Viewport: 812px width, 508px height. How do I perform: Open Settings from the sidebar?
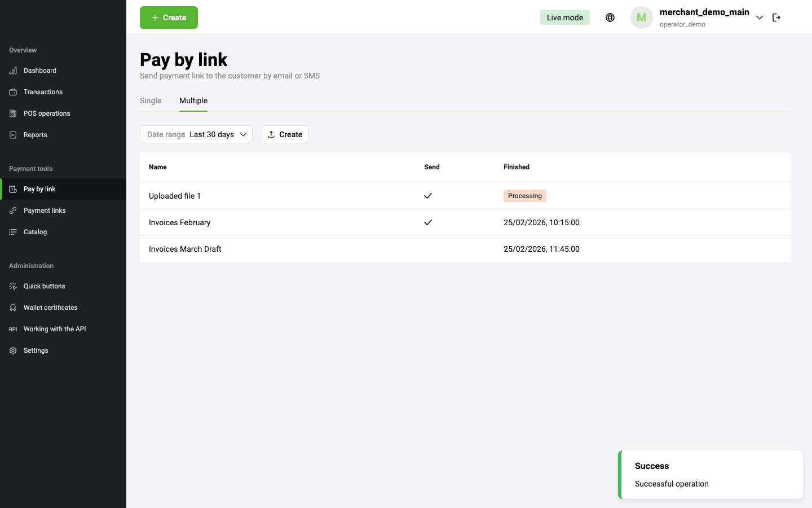coord(36,351)
